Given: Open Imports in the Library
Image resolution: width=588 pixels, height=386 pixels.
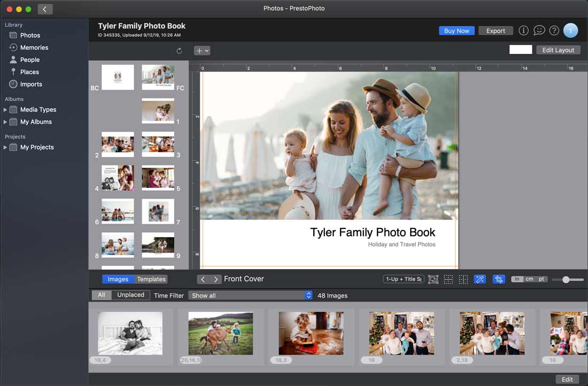Looking at the screenshot, I should pos(26,84).
